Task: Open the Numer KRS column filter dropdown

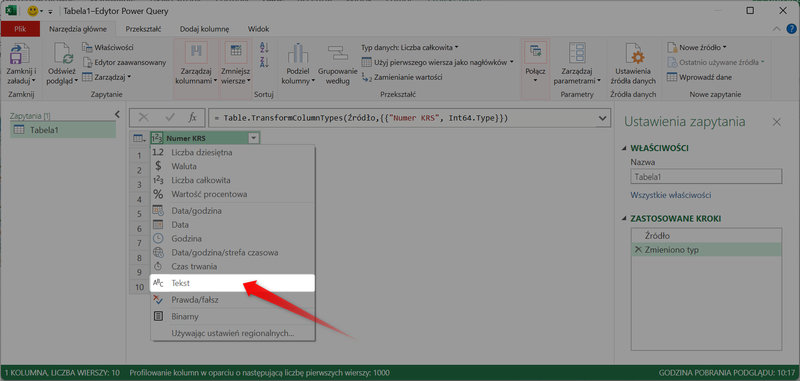Action: (253, 138)
